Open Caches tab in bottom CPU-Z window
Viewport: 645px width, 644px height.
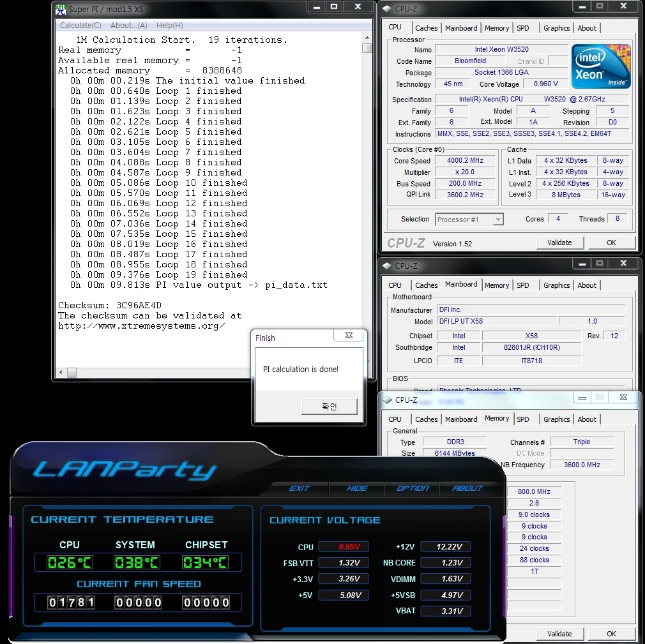[426, 419]
